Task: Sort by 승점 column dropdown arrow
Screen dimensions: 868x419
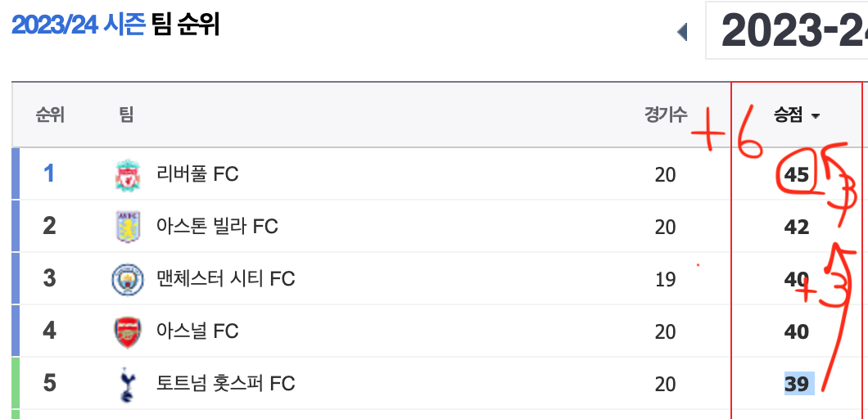Action: click(x=815, y=116)
